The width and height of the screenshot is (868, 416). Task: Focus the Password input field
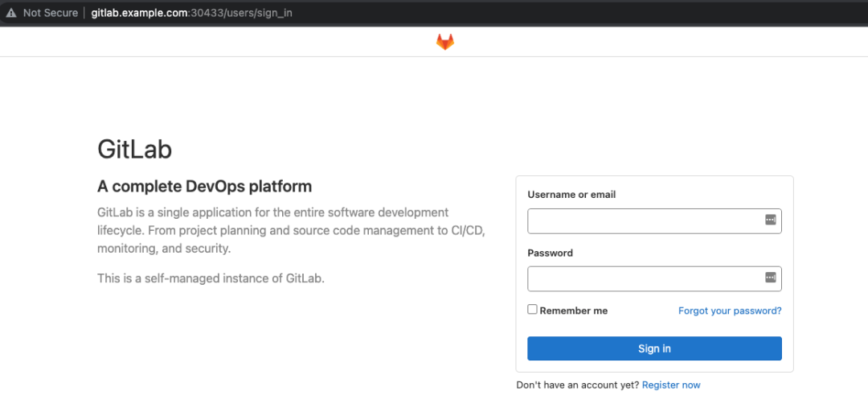(x=654, y=278)
